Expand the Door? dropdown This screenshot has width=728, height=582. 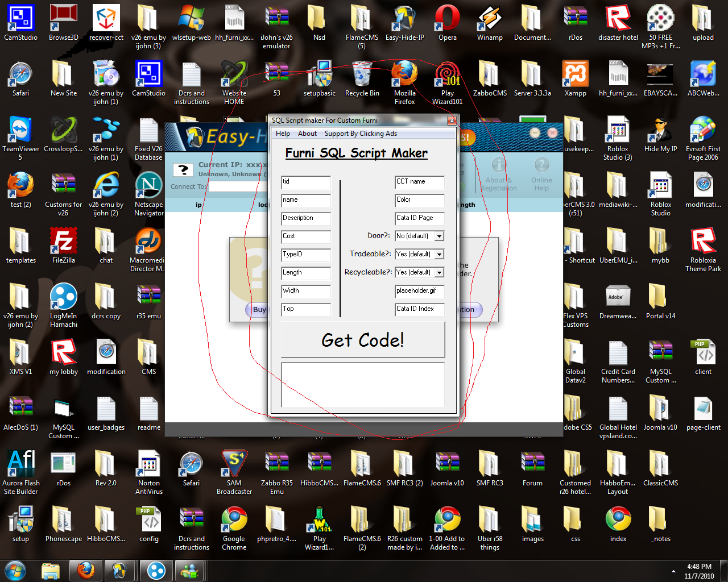[439, 236]
